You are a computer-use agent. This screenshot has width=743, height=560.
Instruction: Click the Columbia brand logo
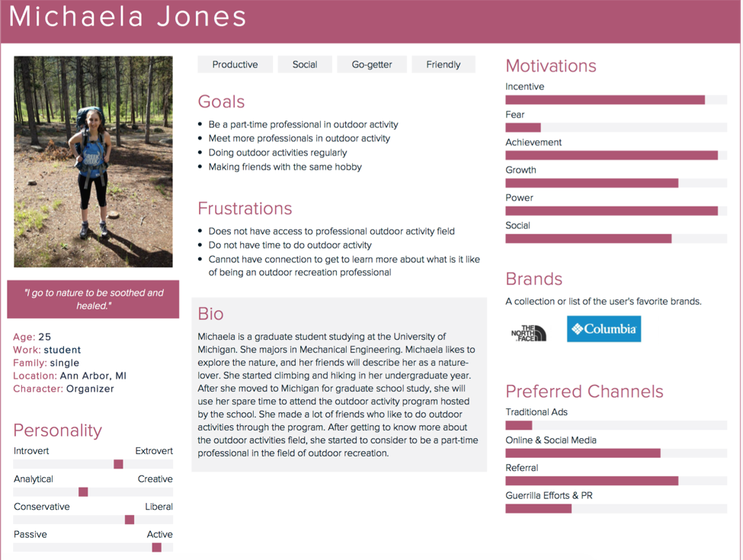click(604, 329)
